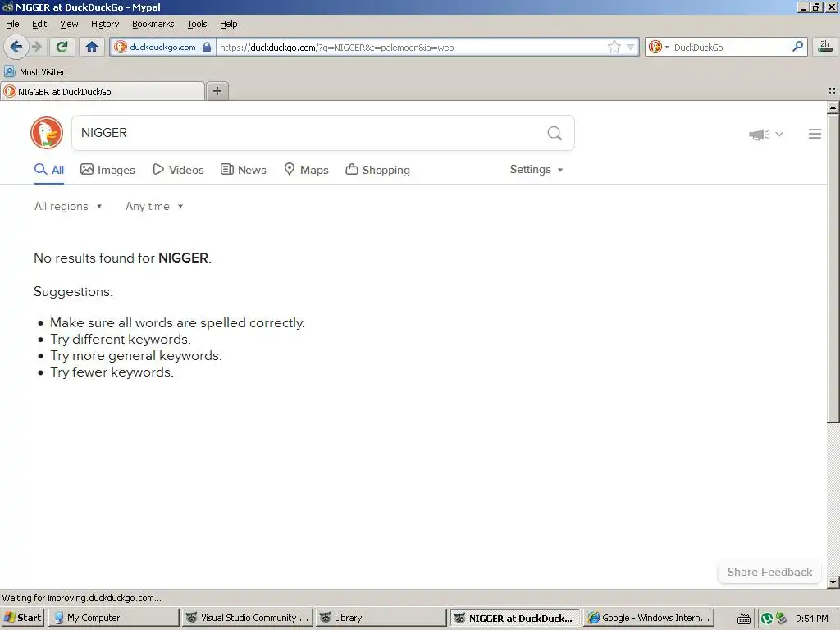The width and height of the screenshot is (840, 630).
Task: Open the Settings dropdown
Action: (536, 169)
